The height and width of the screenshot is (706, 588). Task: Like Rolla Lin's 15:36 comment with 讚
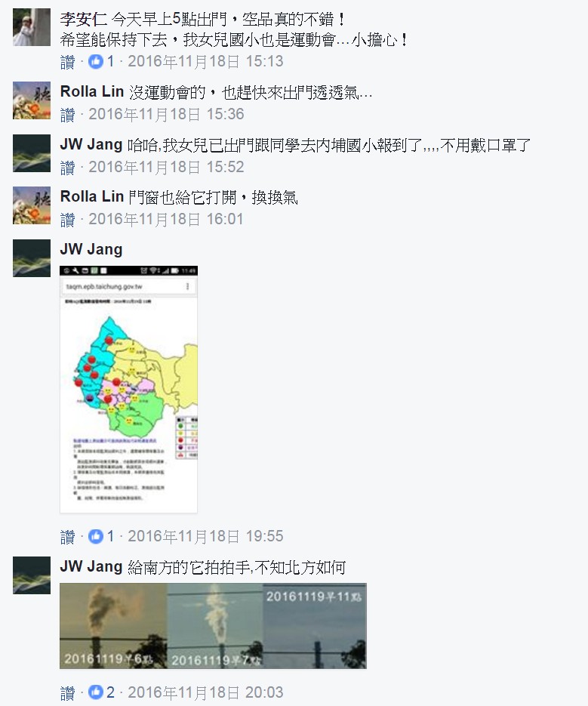(x=67, y=115)
